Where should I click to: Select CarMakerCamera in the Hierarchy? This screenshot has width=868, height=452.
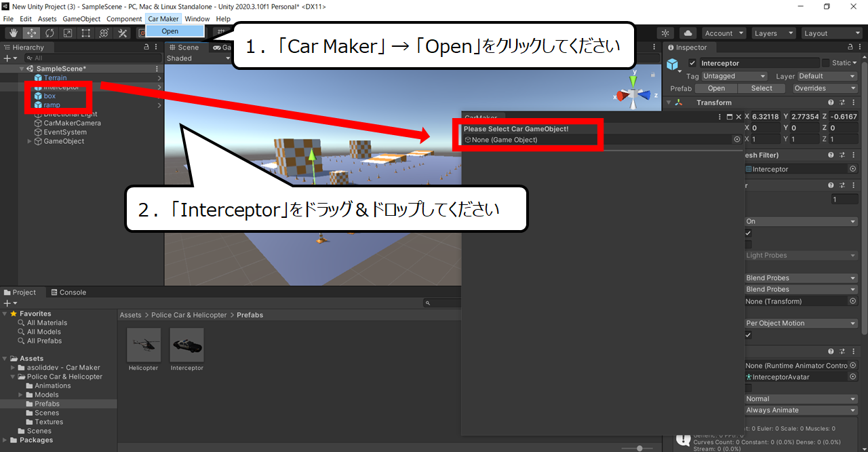[72, 123]
